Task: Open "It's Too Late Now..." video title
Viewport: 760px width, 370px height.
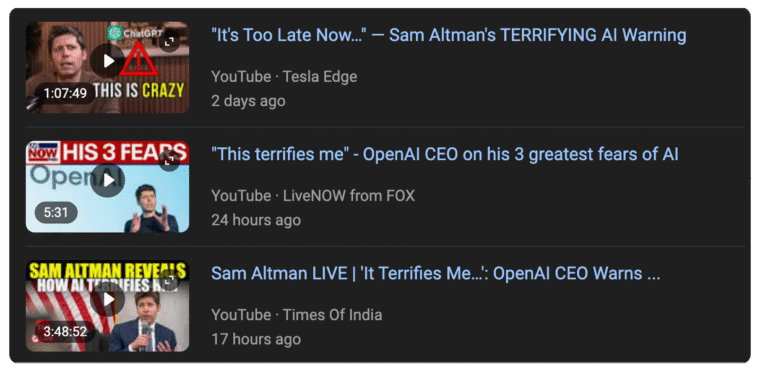Action: tap(449, 35)
